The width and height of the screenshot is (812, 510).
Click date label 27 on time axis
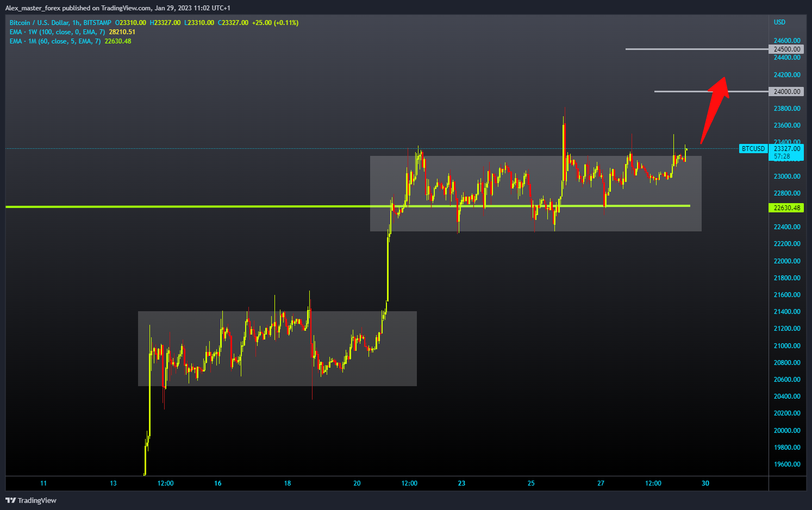coord(601,483)
